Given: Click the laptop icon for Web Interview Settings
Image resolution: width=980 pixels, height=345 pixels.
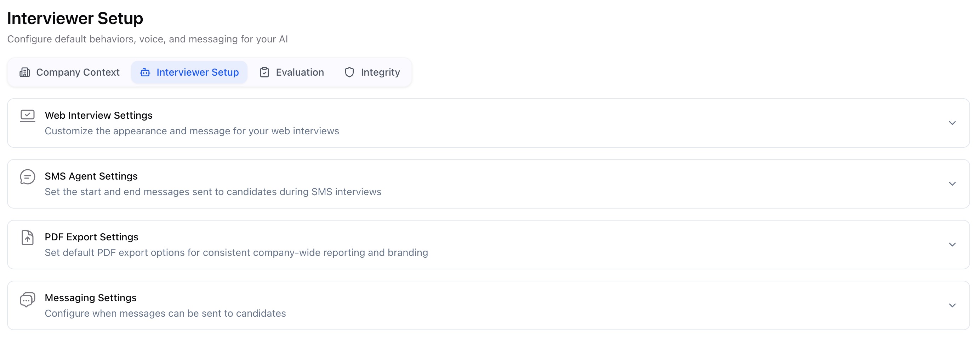Looking at the screenshot, I should 27,116.
